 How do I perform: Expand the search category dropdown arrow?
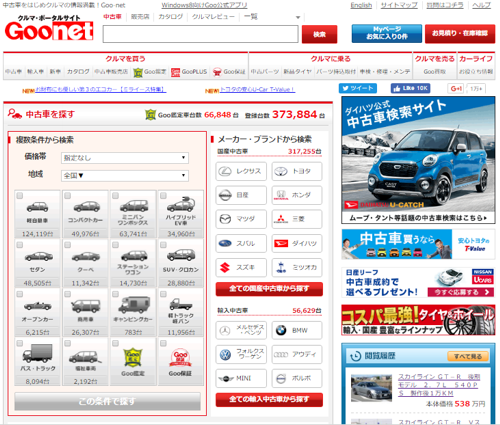point(298,17)
